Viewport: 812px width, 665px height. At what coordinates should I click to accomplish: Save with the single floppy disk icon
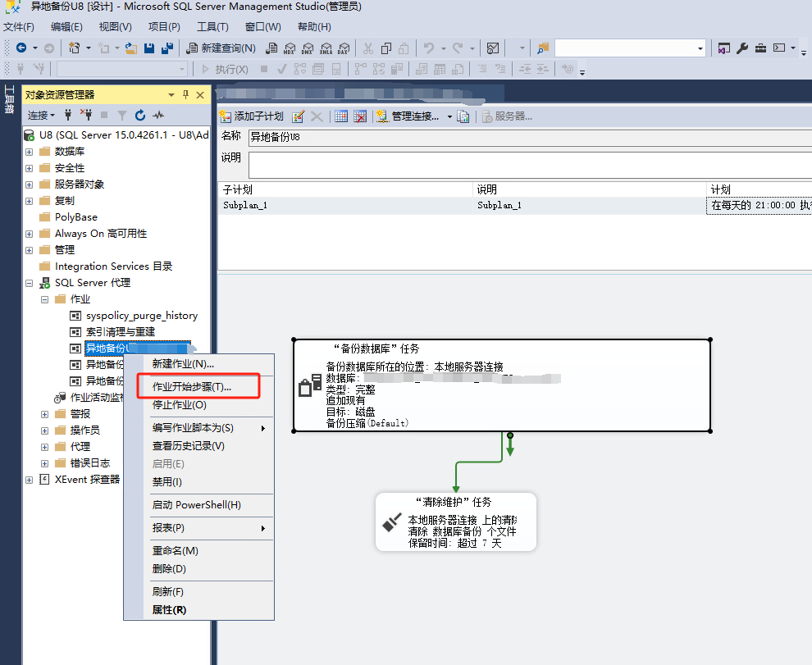click(149, 48)
